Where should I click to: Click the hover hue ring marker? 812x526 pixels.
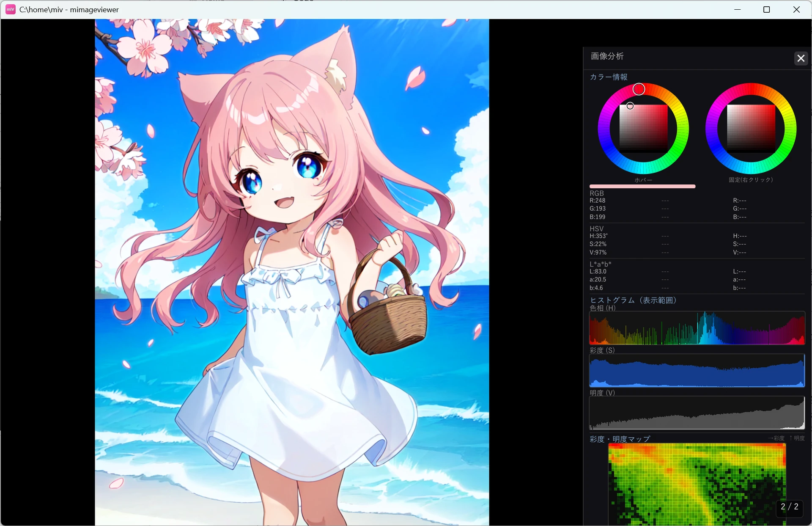click(x=639, y=89)
